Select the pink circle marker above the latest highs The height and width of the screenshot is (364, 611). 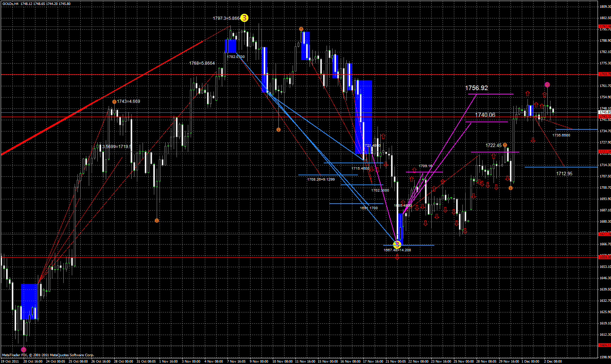(x=547, y=84)
